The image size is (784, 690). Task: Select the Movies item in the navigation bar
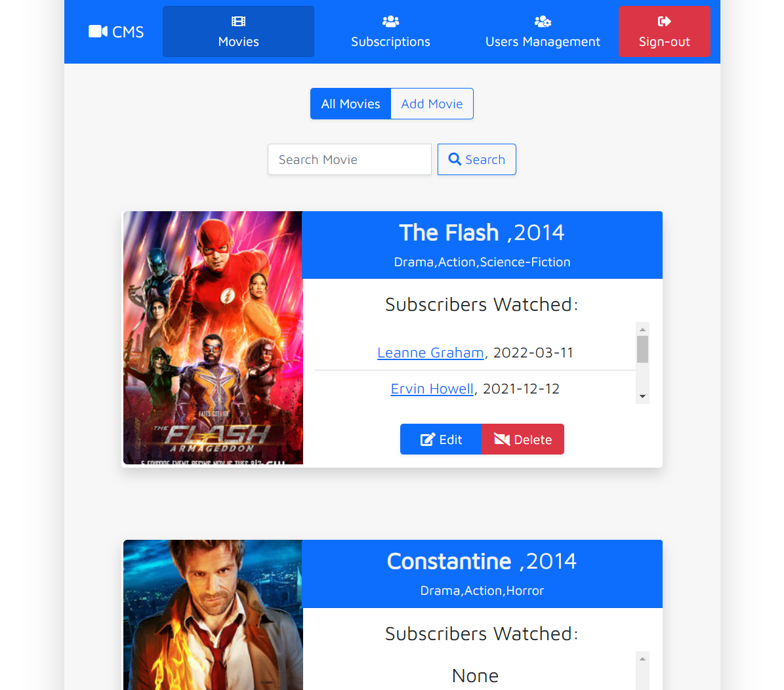coord(238,31)
